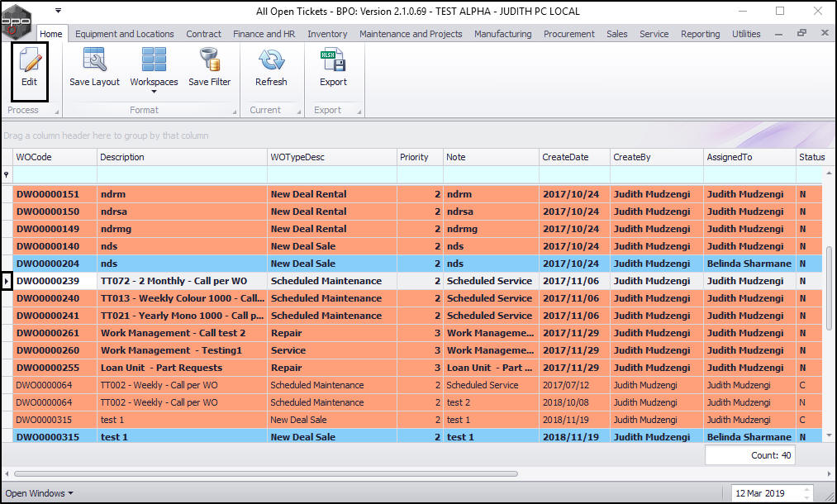The height and width of the screenshot is (504, 837).
Task: Click the horizontal scrollbar of the grid
Action: coord(264,474)
